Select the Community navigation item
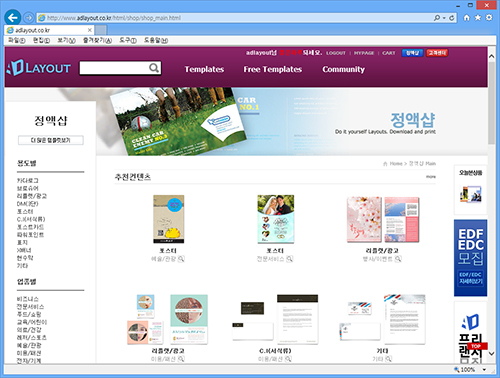The width and height of the screenshot is (500, 378). coord(343,69)
